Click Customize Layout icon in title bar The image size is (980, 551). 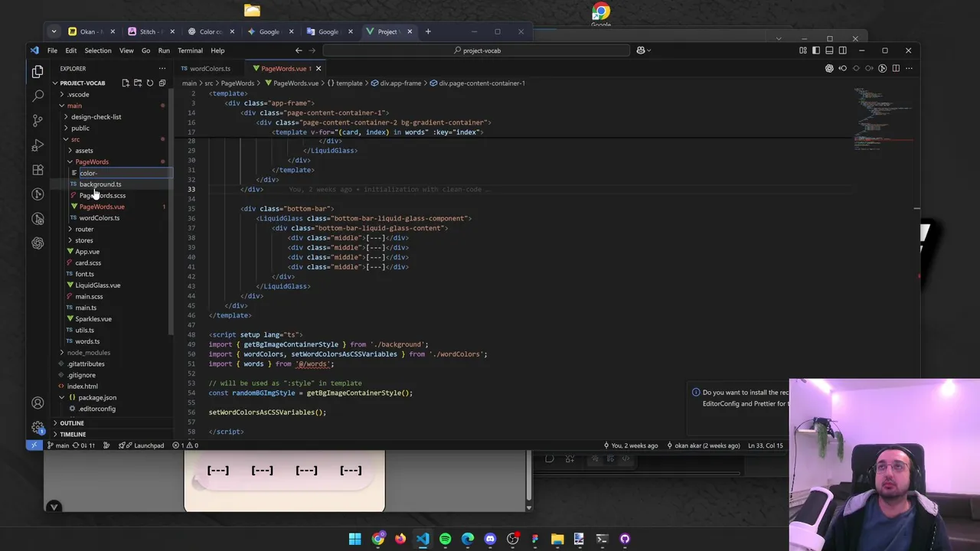[803, 51]
